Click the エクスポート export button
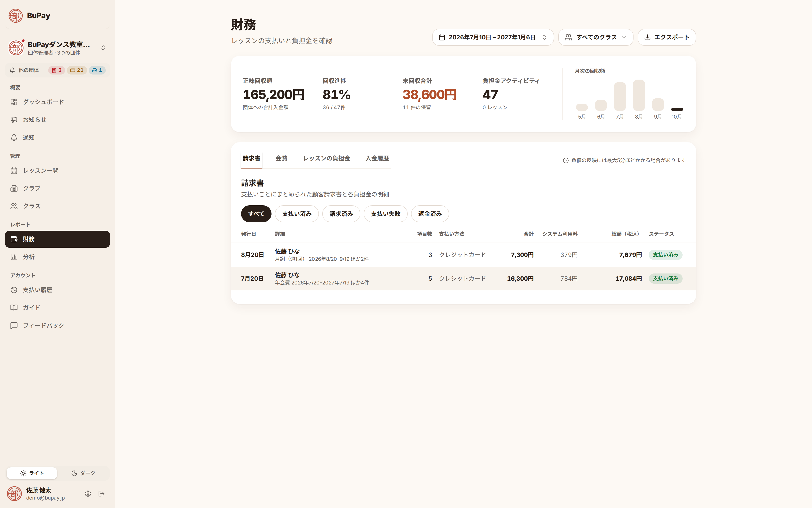Screen dimensions: 812x508 coord(667,37)
